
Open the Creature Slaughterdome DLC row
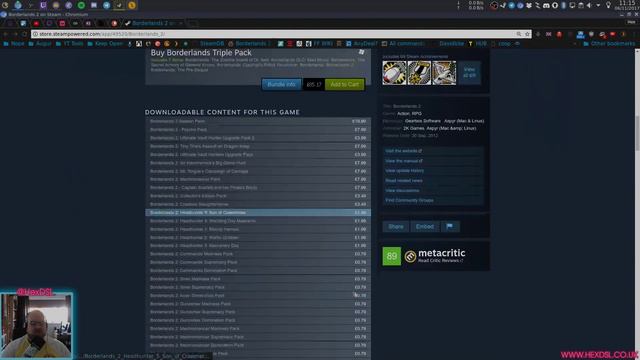[x=258, y=204]
